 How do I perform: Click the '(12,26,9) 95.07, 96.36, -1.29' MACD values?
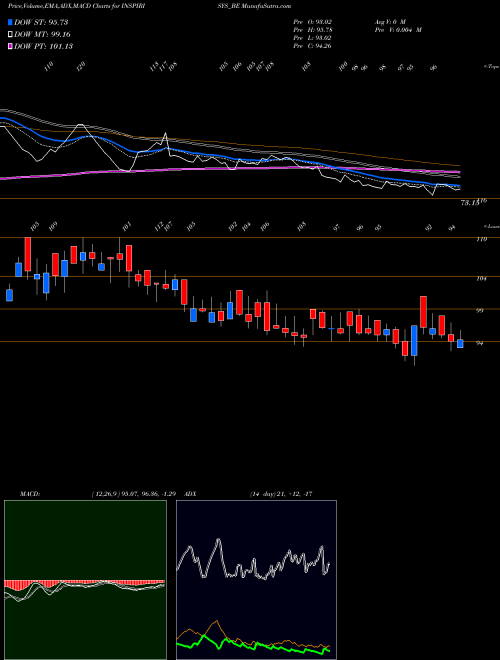click(x=136, y=494)
